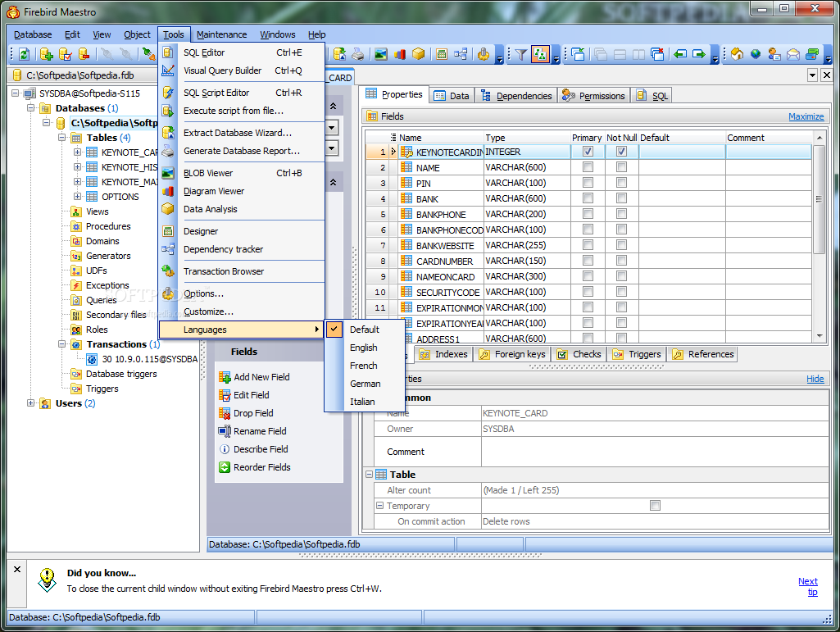The width and height of the screenshot is (840, 632).
Task: Expand the OPTIONS table node
Action: coord(78,196)
